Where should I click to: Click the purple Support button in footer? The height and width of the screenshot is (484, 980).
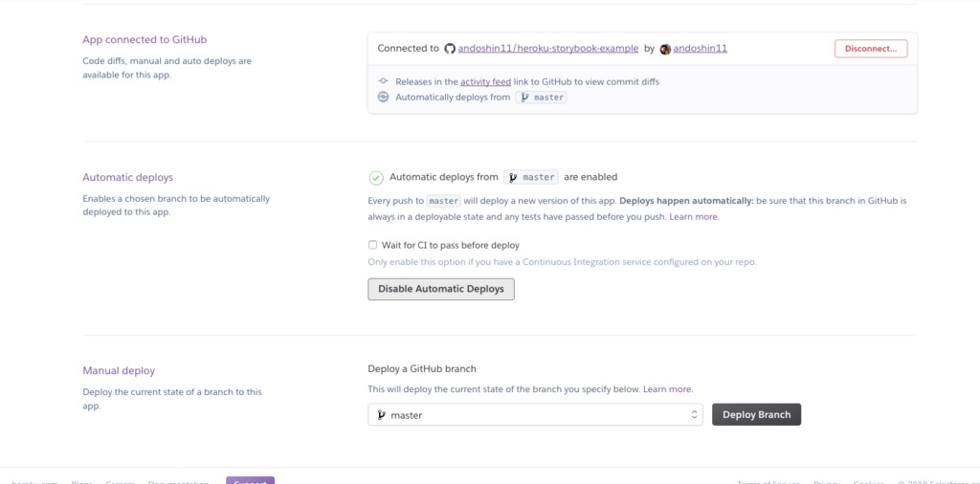250,481
